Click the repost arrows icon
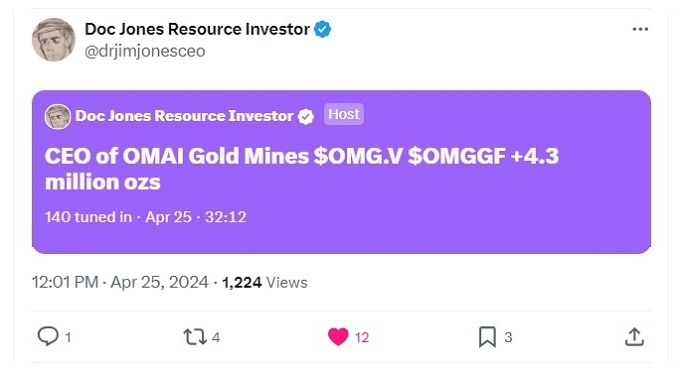The width and height of the screenshot is (680, 373). pos(195,337)
